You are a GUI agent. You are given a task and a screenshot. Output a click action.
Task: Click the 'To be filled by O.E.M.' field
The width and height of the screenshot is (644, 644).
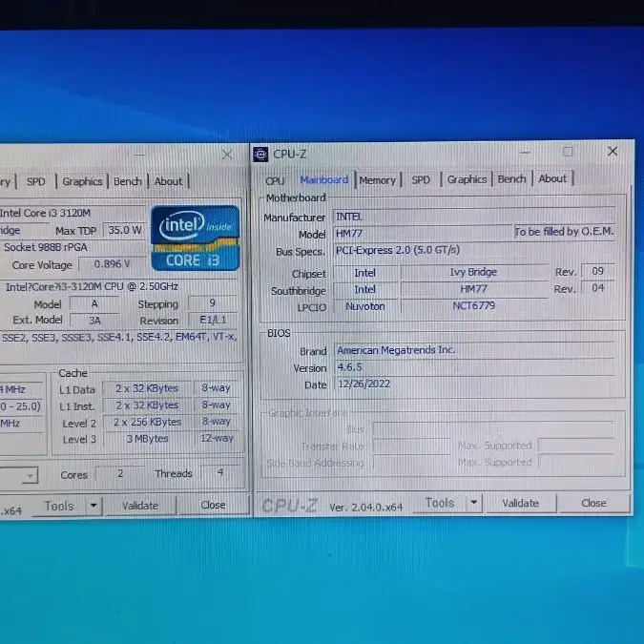(x=564, y=232)
